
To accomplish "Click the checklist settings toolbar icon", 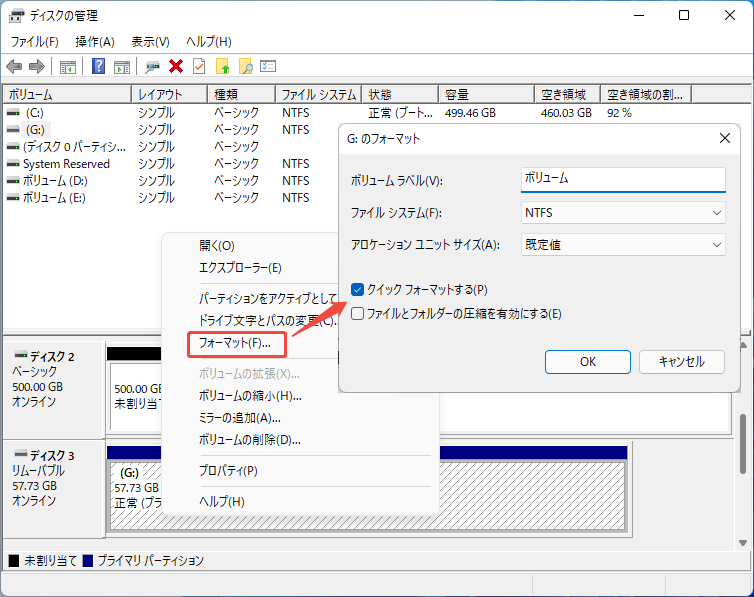I will click(268, 66).
